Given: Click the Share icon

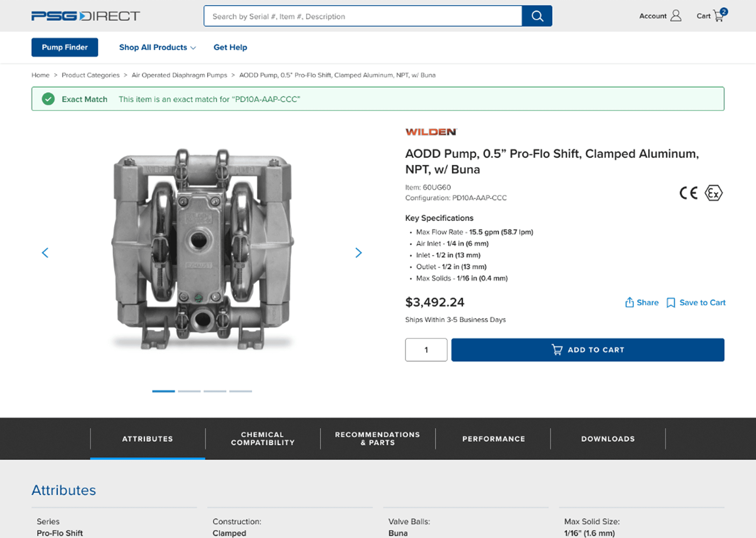Looking at the screenshot, I should coord(629,302).
